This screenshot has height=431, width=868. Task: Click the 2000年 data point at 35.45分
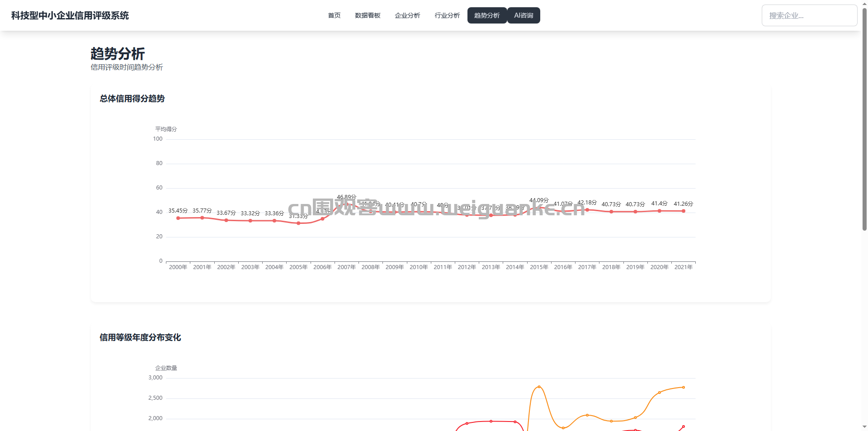tap(178, 218)
